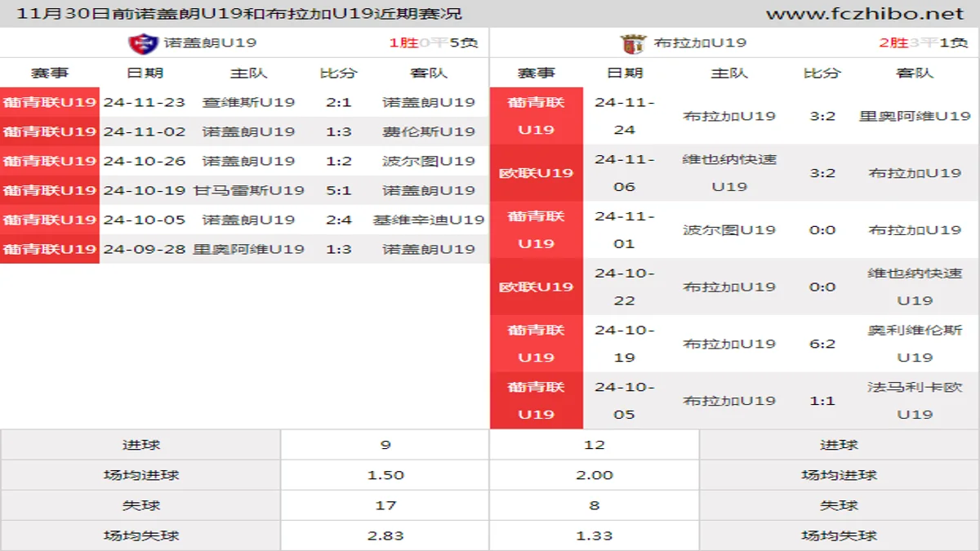Select the 诺盖朗U19 team name in the header

pos(210,42)
